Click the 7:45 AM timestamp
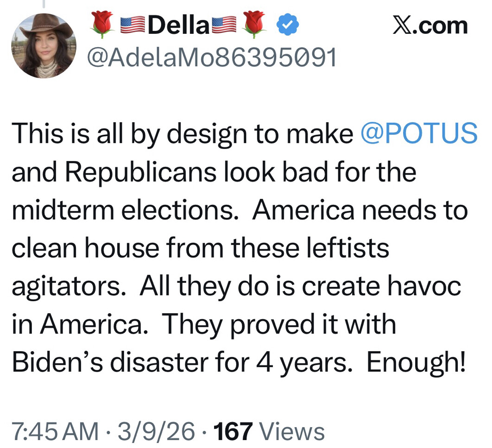492x448 pixels. point(55,431)
